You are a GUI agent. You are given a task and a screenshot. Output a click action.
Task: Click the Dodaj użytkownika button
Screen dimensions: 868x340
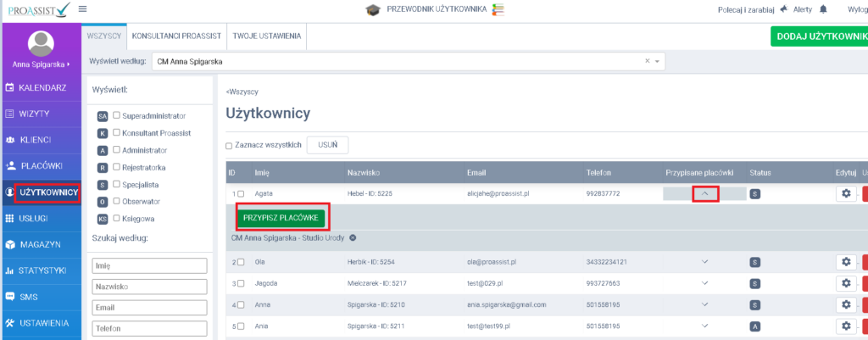tap(818, 36)
